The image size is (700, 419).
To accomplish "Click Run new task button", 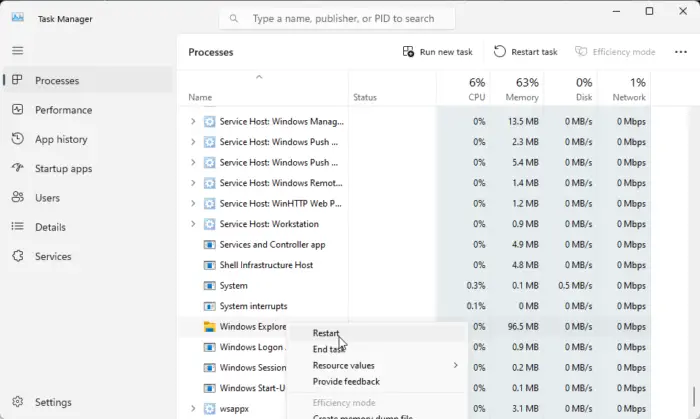I will click(x=438, y=52).
